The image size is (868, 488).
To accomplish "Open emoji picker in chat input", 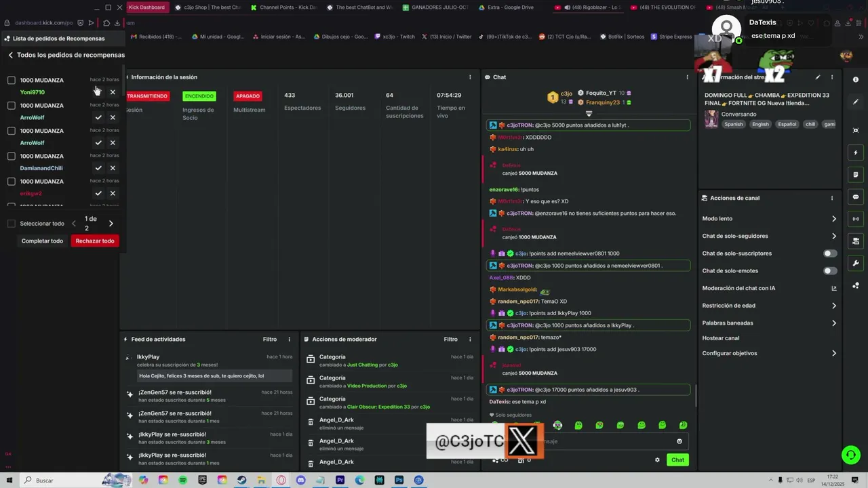I will click(x=679, y=441).
